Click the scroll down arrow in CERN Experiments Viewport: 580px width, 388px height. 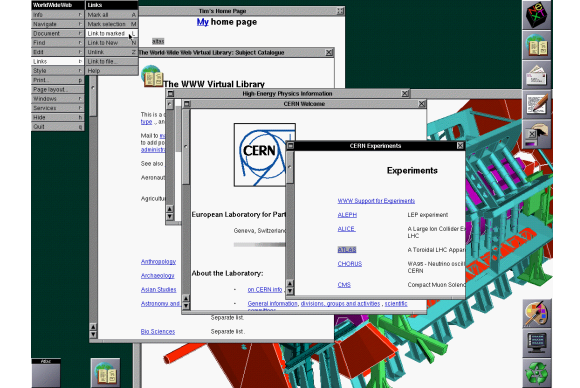point(290,291)
